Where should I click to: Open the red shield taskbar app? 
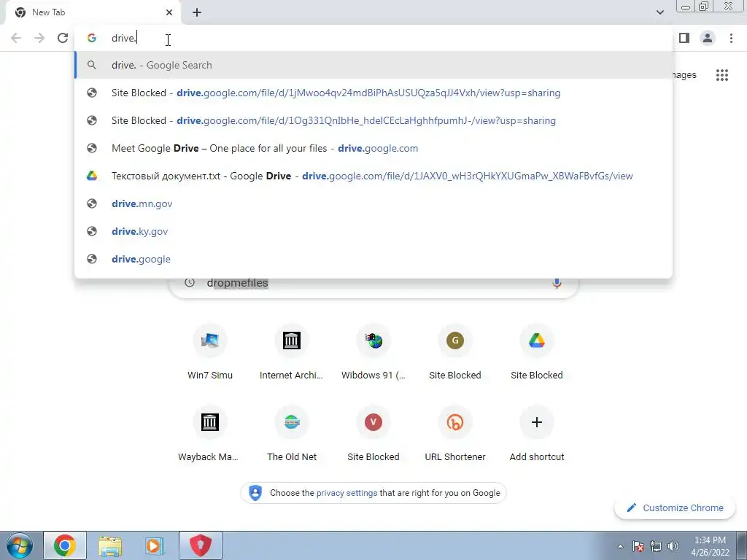coord(201,545)
